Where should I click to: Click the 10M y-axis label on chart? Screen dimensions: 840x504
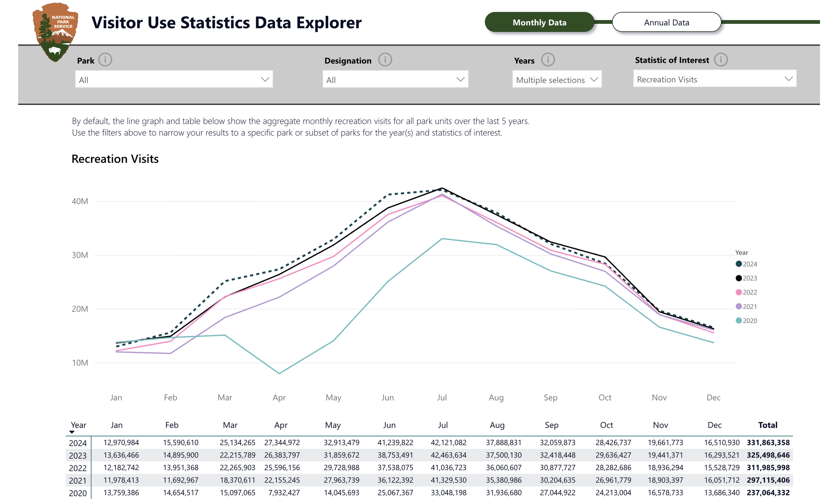[80, 363]
